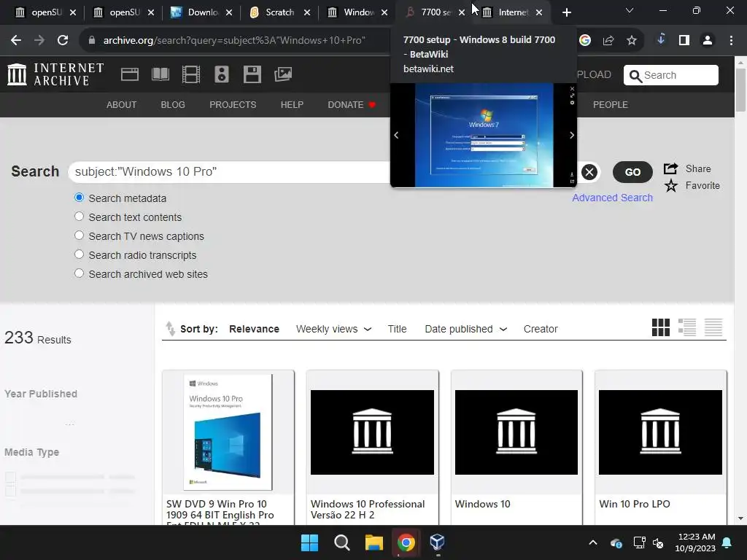Go back with browser back arrow
747x560 pixels.
pyautogui.click(x=16, y=41)
